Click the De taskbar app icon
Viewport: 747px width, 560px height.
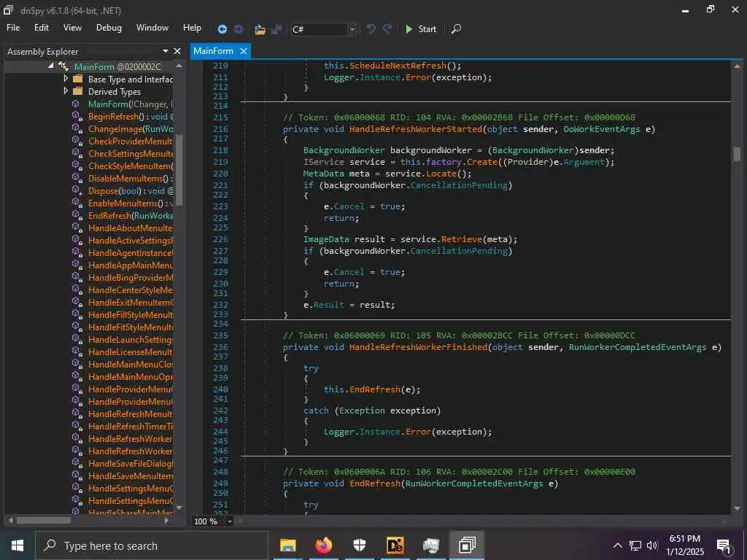395,545
